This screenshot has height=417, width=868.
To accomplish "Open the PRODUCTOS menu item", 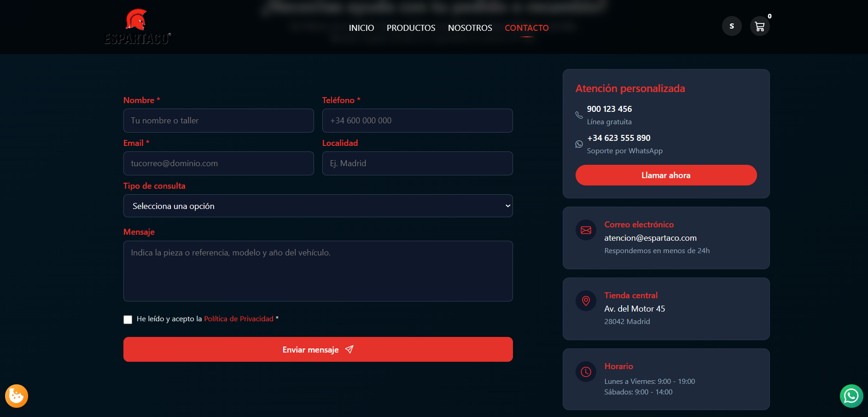I will coord(411,28).
